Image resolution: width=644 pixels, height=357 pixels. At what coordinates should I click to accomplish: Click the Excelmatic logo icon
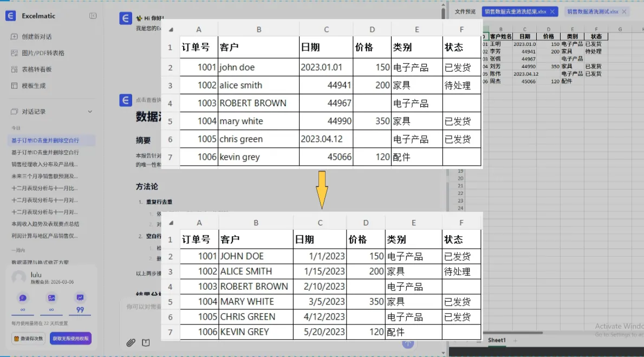click(10, 16)
